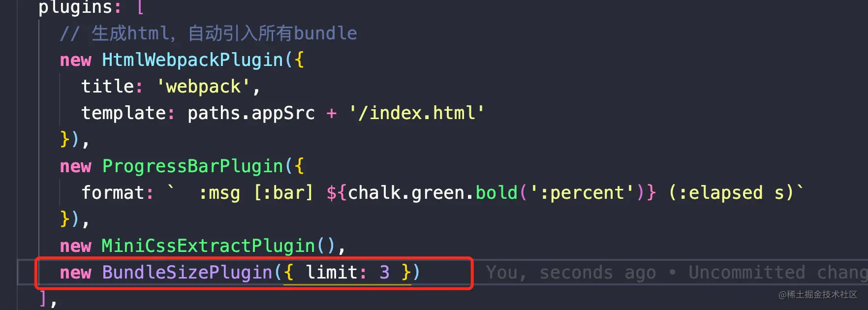Place cursor on the format property key
Image resolution: width=868 pixels, height=310 pixels.
pyautogui.click(x=113, y=193)
